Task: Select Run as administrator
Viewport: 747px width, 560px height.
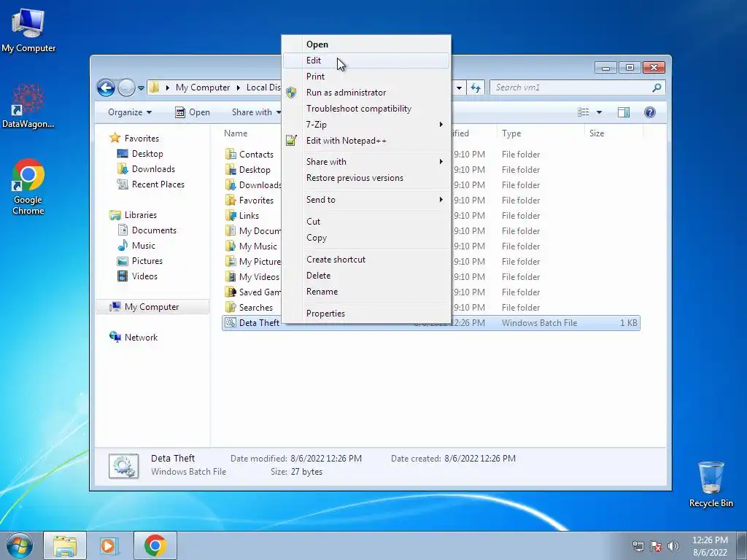Action: [x=366, y=93]
